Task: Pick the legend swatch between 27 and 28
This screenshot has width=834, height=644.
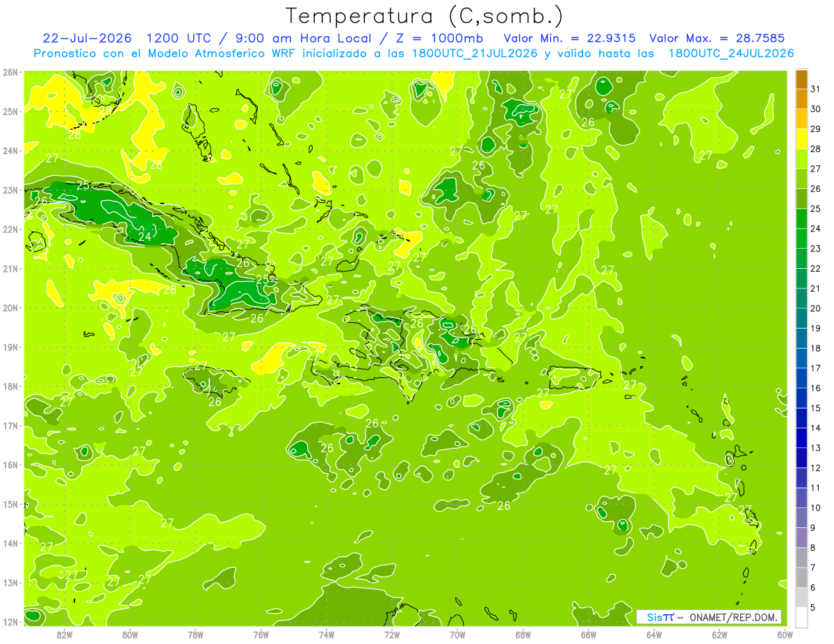Action: click(801, 159)
